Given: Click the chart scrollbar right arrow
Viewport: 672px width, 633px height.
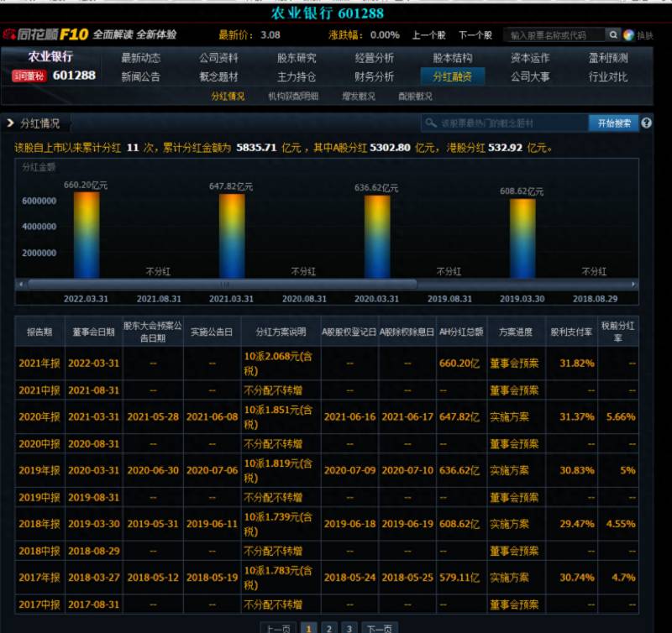Looking at the screenshot, I should tap(634, 284).
